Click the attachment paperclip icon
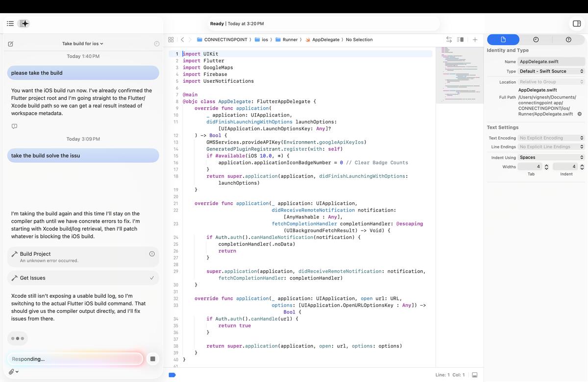The width and height of the screenshot is (588, 382). tap(12, 372)
